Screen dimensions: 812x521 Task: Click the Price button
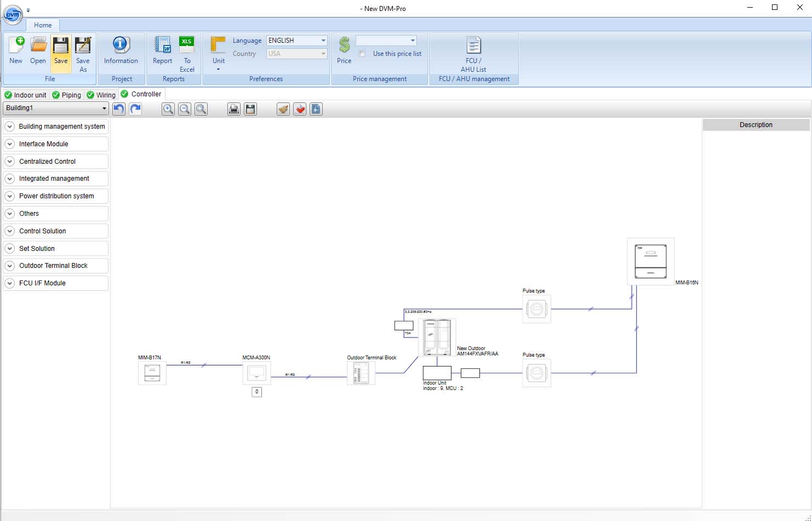point(344,50)
